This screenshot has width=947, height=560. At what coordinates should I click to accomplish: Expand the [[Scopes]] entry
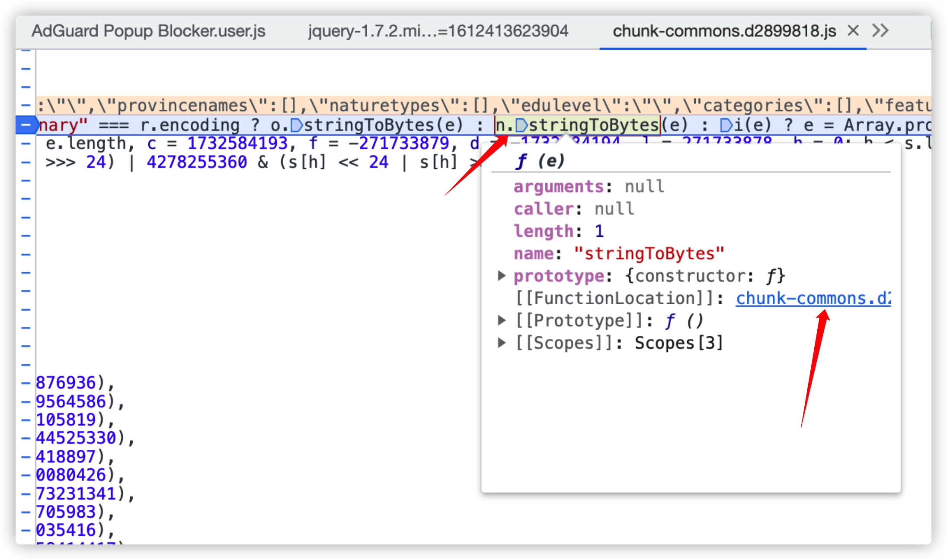[502, 343]
